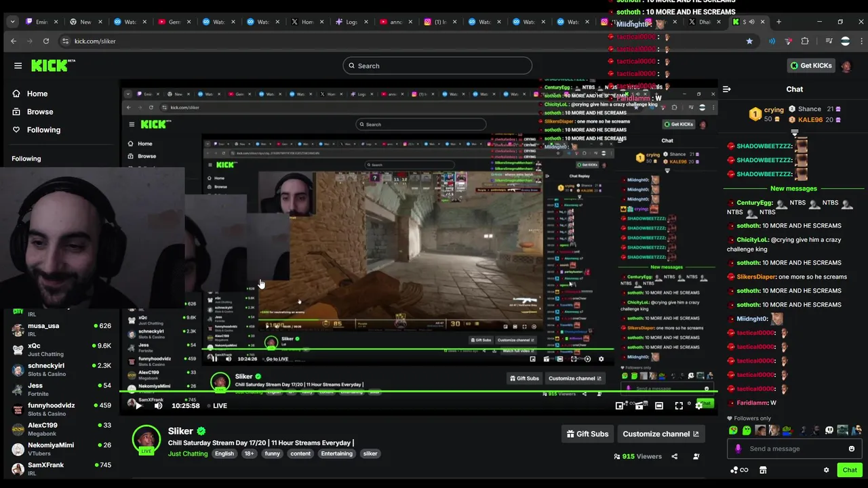Open the tab search dropdown arrow

12,22
